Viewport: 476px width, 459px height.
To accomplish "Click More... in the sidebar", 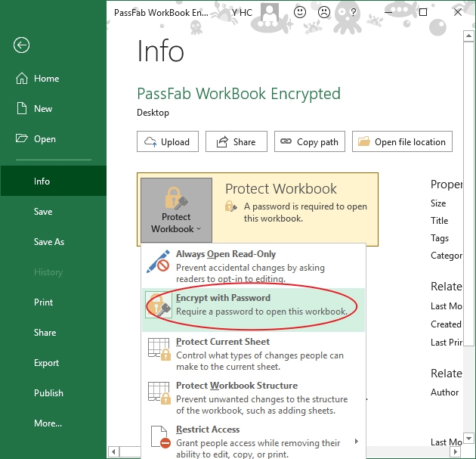I will (53, 423).
